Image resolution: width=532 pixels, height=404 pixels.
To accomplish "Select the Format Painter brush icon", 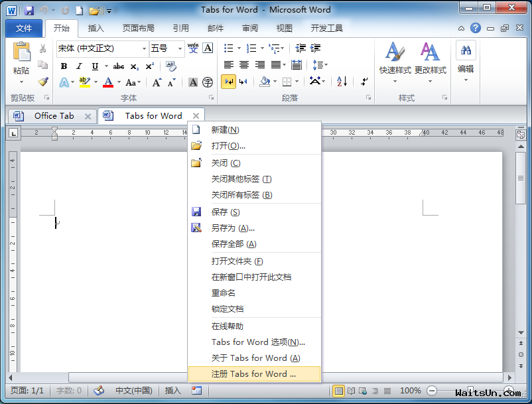I will 43,82.
